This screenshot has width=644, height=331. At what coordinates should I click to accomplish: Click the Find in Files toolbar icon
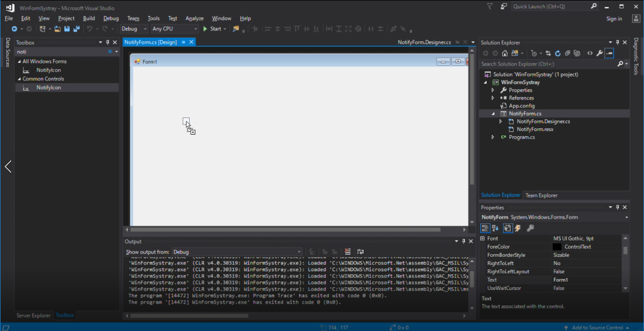point(236,29)
